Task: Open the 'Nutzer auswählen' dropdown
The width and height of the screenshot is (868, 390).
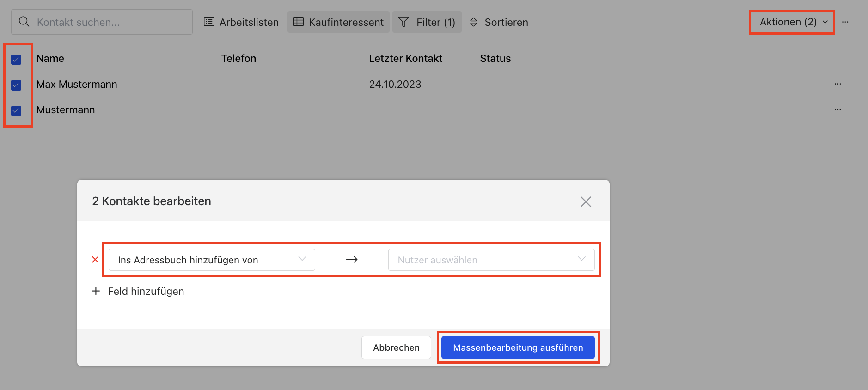Action: (491, 260)
